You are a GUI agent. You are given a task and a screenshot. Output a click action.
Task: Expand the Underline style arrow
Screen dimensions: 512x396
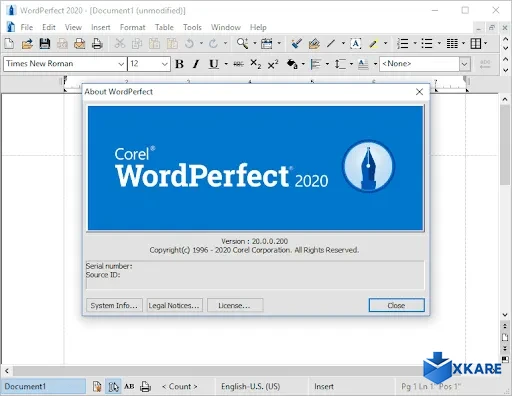pos(226,64)
